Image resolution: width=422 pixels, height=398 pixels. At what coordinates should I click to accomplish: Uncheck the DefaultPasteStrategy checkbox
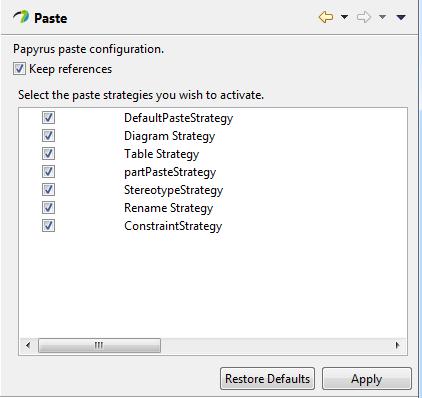[x=48, y=118]
